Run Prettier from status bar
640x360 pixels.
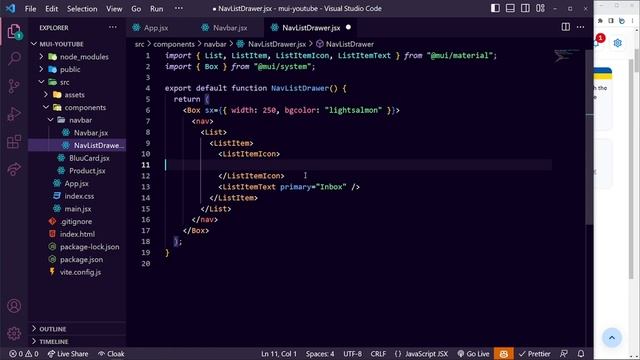(535, 354)
